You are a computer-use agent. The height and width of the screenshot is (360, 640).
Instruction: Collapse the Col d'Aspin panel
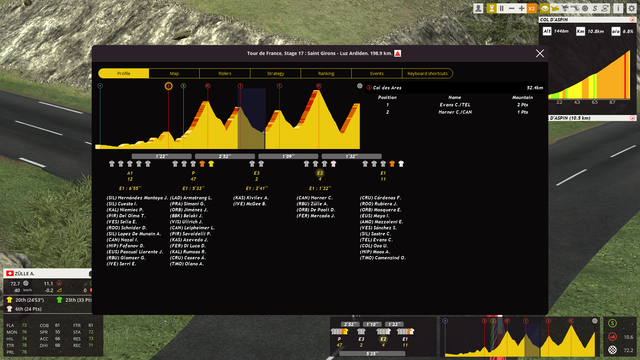(632, 20)
